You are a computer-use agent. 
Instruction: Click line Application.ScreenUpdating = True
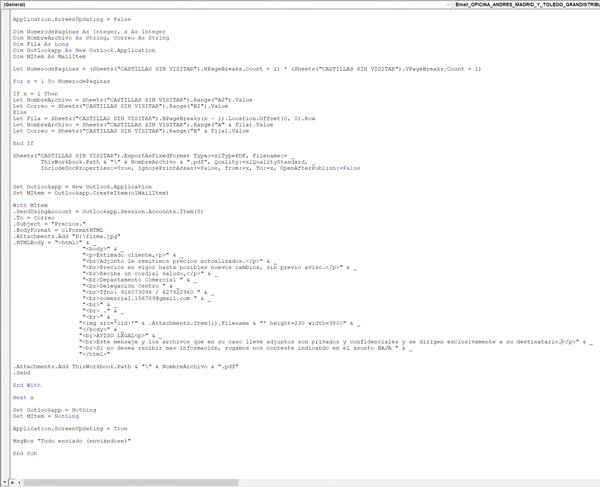(x=70, y=428)
